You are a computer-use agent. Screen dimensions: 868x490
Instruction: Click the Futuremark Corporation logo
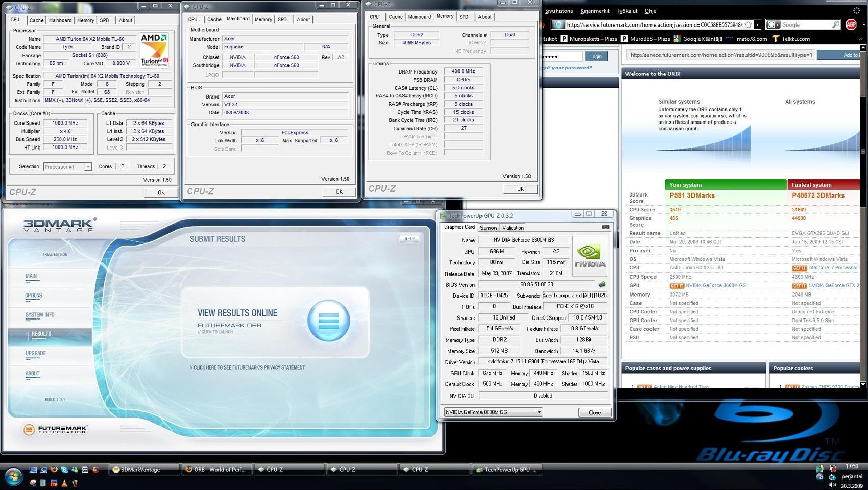click(55, 430)
